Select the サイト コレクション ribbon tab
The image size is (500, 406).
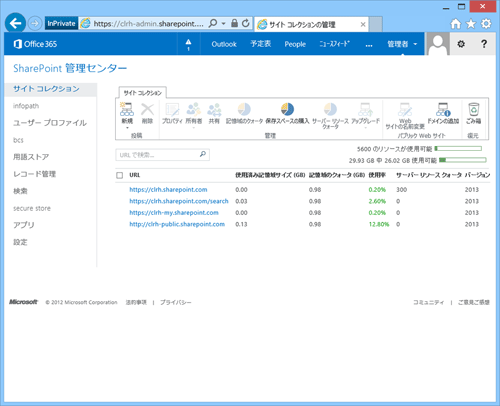[143, 93]
